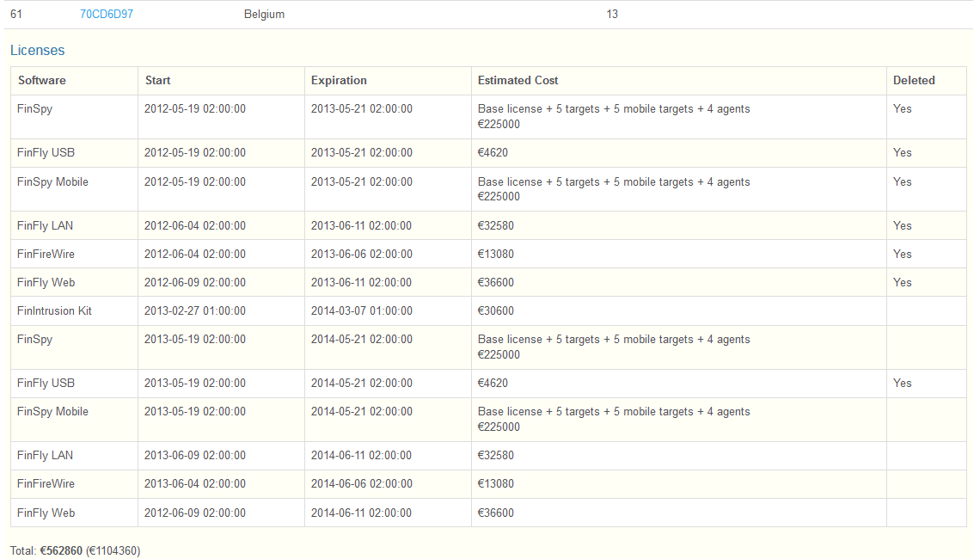The width and height of the screenshot is (980, 559).
Task: Click FinFly USB in the row starting 2012-05-19
Action: (46, 152)
